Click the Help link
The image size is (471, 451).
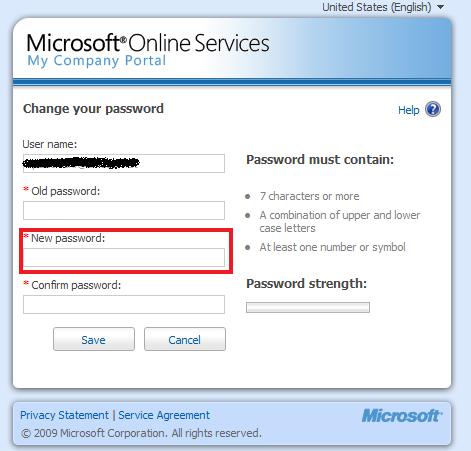click(x=408, y=110)
